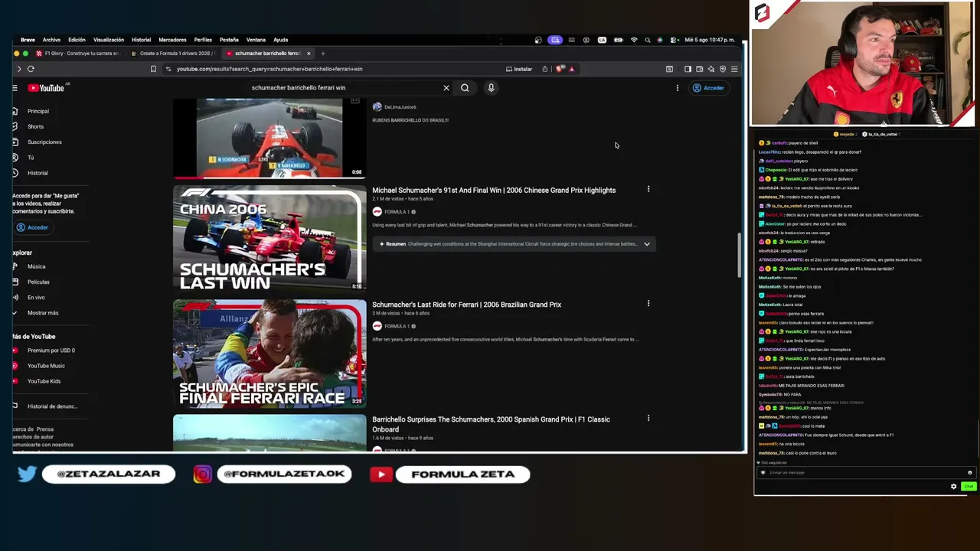The height and width of the screenshot is (551, 980).
Task: Open the Visualización menu
Action: tap(109, 40)
